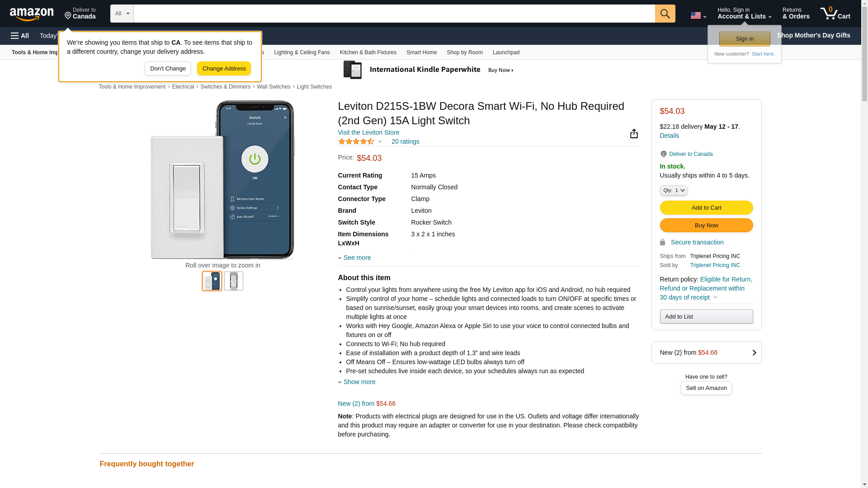The height and width of the screenshot is (488, 868).
Task: Select the second product thumbnail image
Action: (234, 281)
